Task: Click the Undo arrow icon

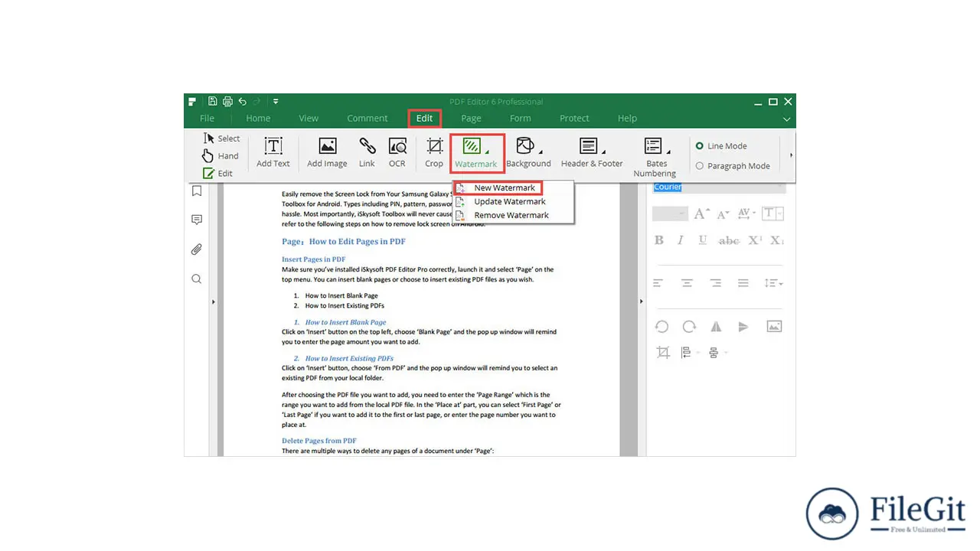Action: [242, 101]
